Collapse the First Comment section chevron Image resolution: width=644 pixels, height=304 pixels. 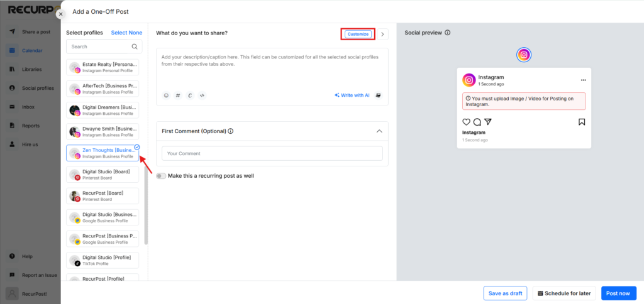tap(379, 131)
